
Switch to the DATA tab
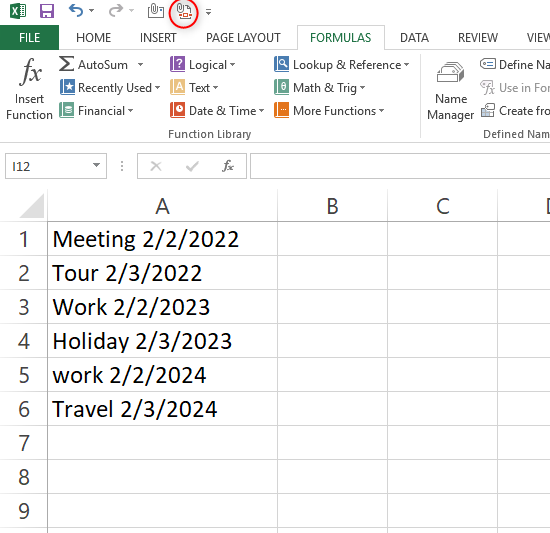pos(414,38)
